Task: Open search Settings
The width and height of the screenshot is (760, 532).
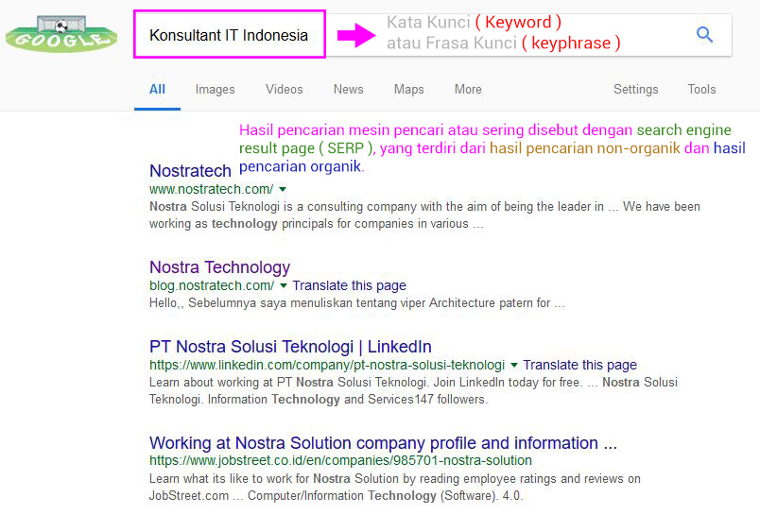Action: [635, 89]
